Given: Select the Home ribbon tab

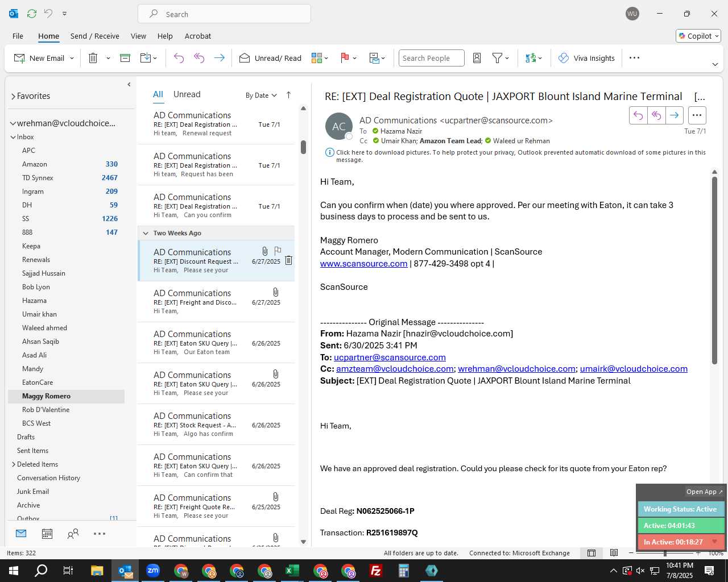Looking at the screenshot, I should [x=48, y=36].
